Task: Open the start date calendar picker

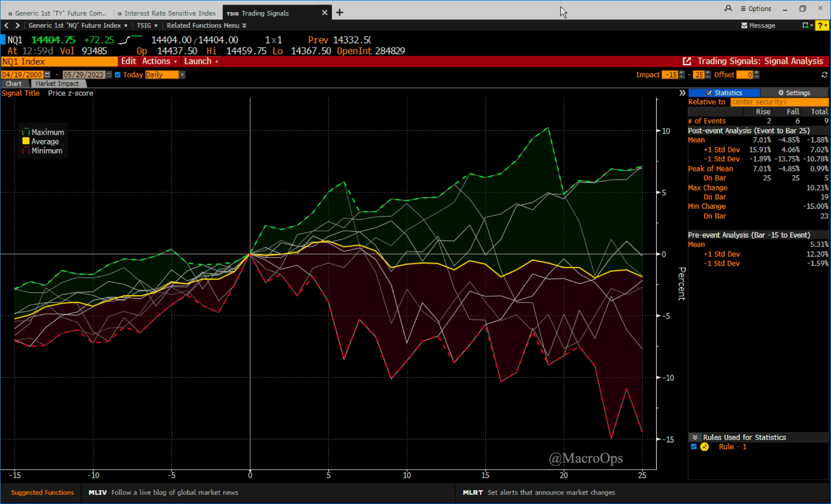Action: coord(47,75)
